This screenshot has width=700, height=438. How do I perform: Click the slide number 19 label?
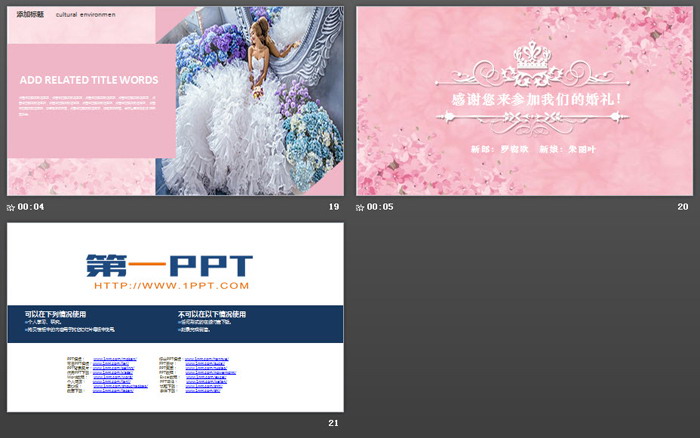click(x=334, y=207)
